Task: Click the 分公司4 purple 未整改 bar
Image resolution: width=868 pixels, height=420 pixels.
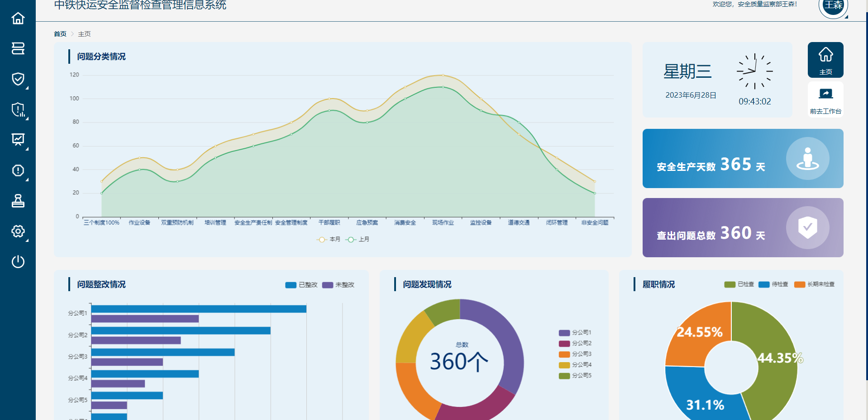Action: tap(118, 383)
